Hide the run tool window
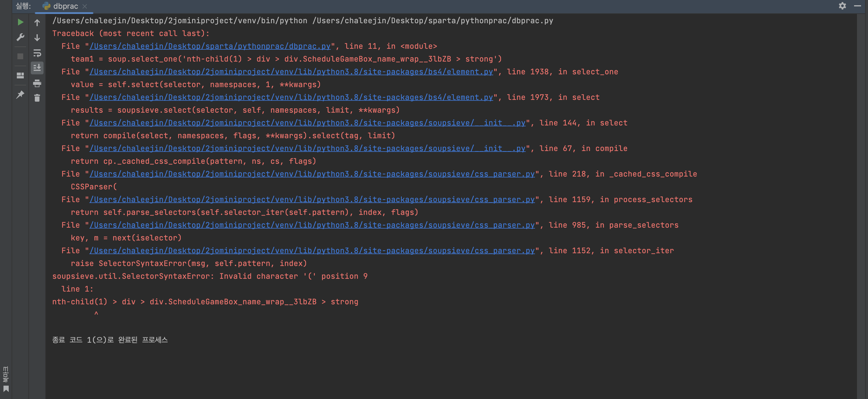This screenshot has height=399, width=868. pos(857,6)
